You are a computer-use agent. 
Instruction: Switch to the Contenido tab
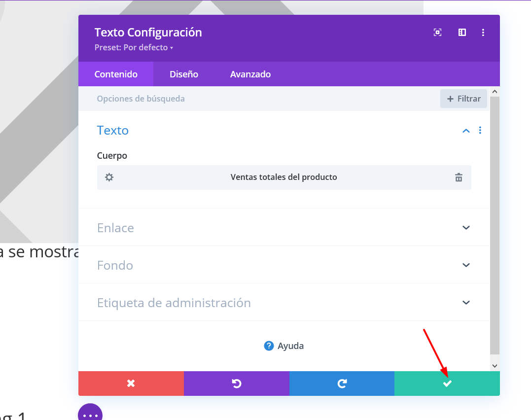pyautogui.click(x=116, y=74)
